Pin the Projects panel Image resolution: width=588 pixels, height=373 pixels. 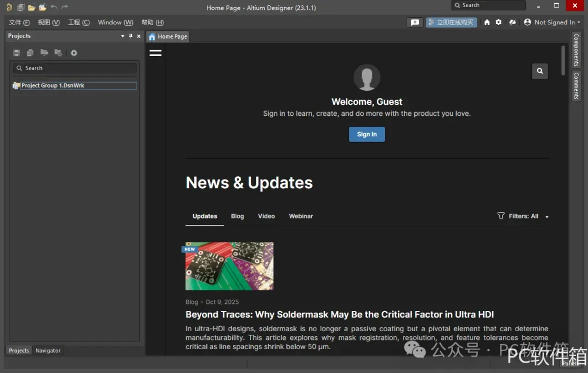coord(131,36)
